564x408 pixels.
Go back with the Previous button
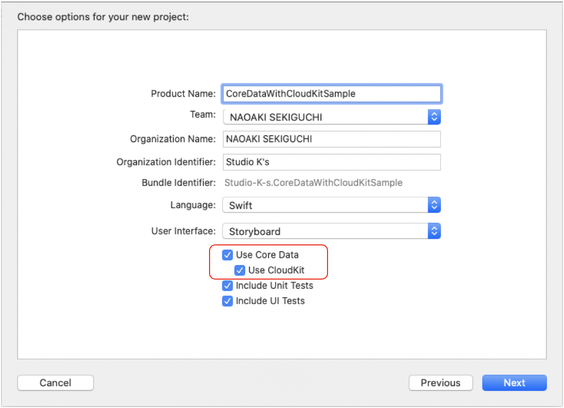coord(441,383)
